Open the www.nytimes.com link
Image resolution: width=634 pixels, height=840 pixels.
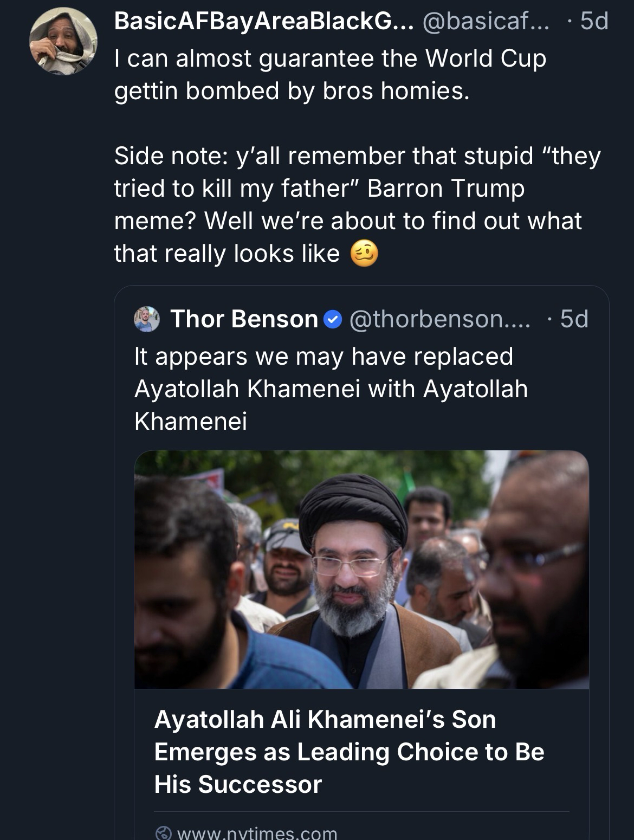coord(256,833)
